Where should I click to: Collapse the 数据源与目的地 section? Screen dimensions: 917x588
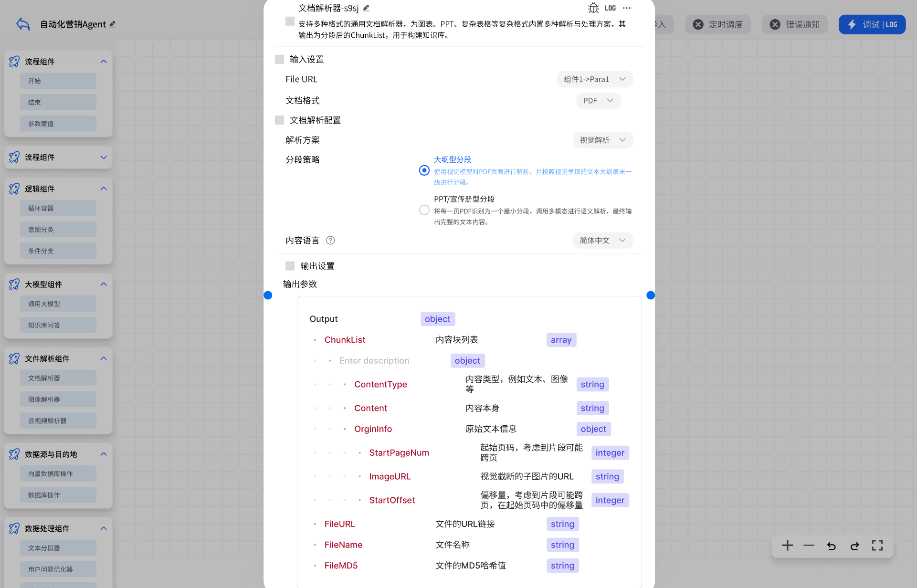104,454
